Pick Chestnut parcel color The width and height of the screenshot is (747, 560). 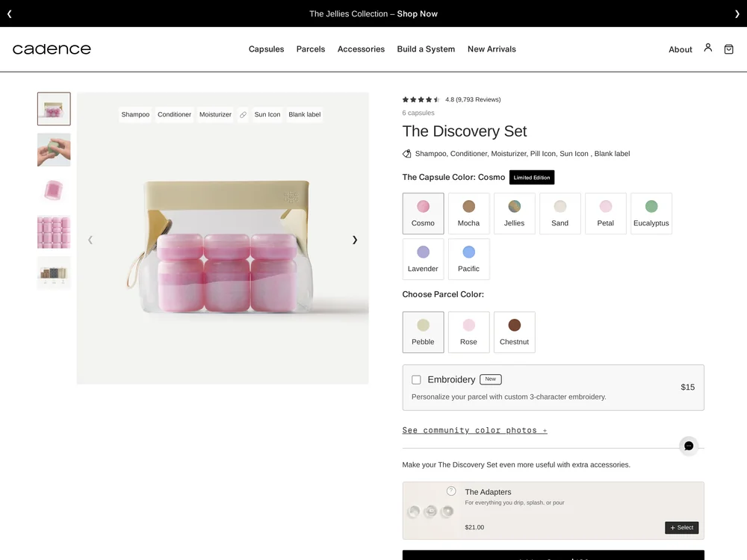pyautogui.click(x=515, y=332)
